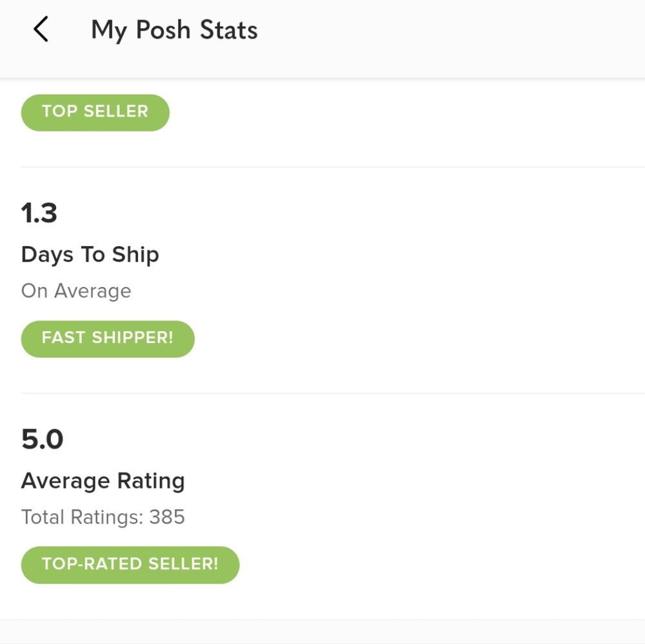
Task: Tap the TOP-RATED SELLER! badge
Action: tap(130, 565)
